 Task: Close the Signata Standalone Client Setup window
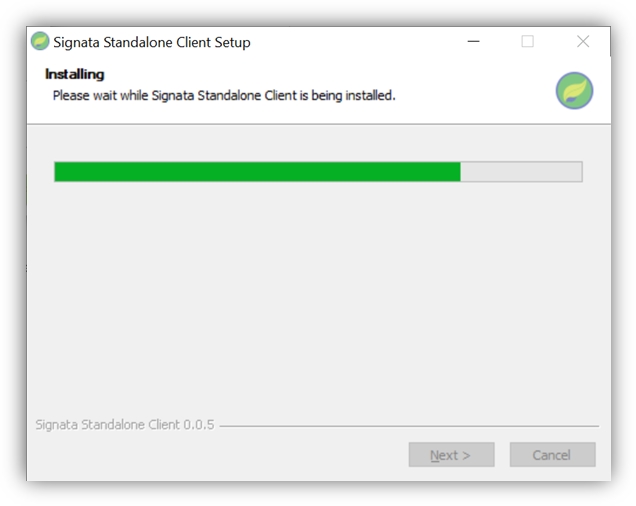tap(583, 41)
